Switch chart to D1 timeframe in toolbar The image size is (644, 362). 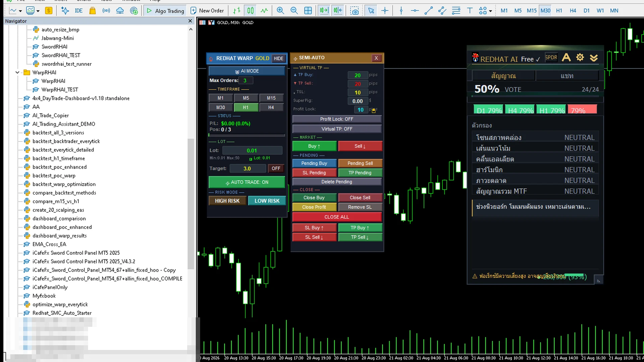pyautogui.click(x=586, y=11)
